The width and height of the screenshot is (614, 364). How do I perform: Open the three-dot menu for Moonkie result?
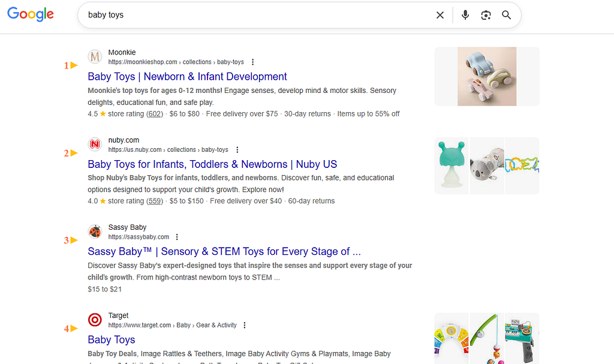(x=253, y=62)
